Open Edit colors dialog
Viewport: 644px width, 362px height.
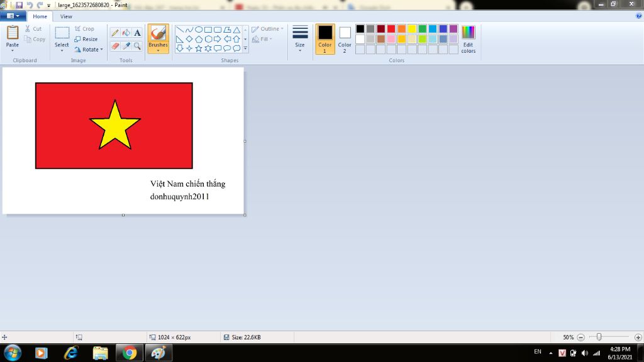click(x=468, y=39)
